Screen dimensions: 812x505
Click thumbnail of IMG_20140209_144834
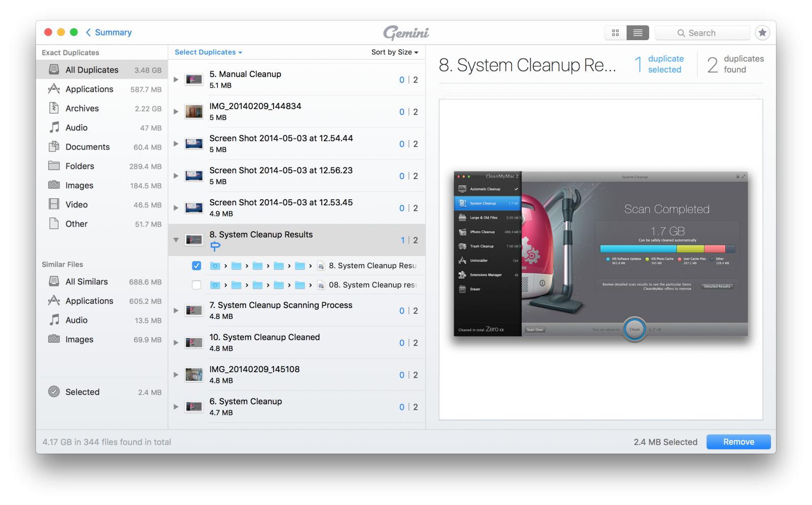pos(194,112)
